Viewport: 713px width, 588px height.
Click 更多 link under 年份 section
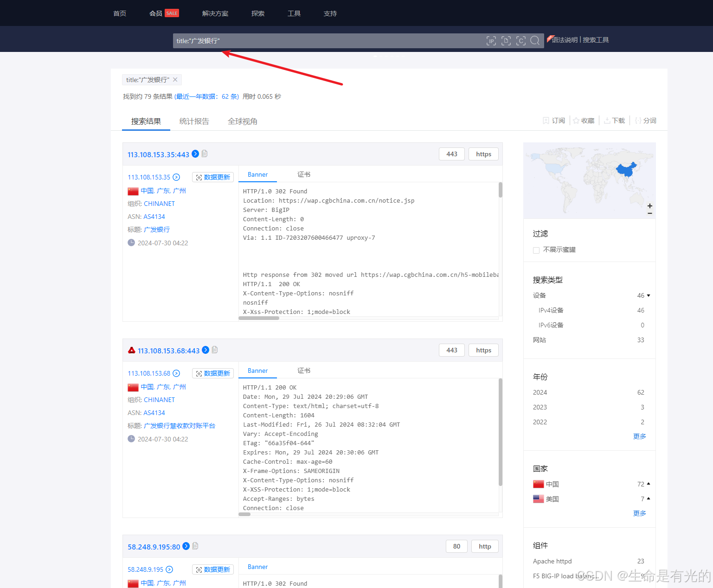click(639, 436)
